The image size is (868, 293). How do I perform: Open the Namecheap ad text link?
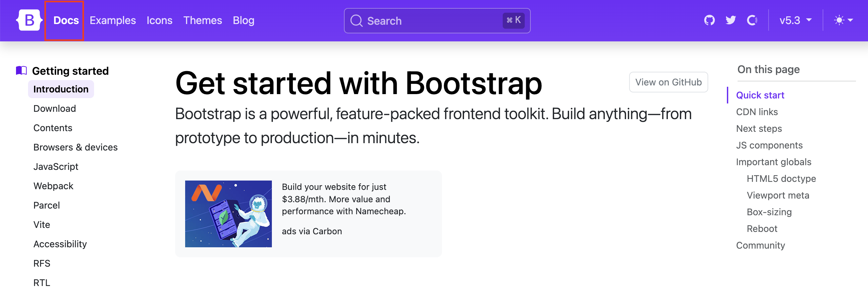pos(344,199)
